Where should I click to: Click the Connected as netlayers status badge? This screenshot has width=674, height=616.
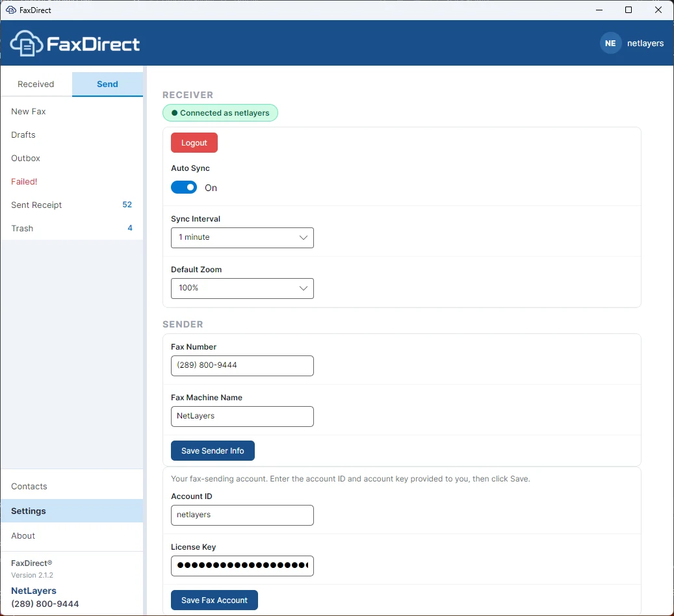point(220,112)
